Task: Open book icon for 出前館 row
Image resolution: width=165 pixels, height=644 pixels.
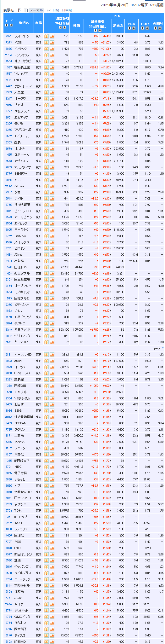Action: tap(46, 261)
